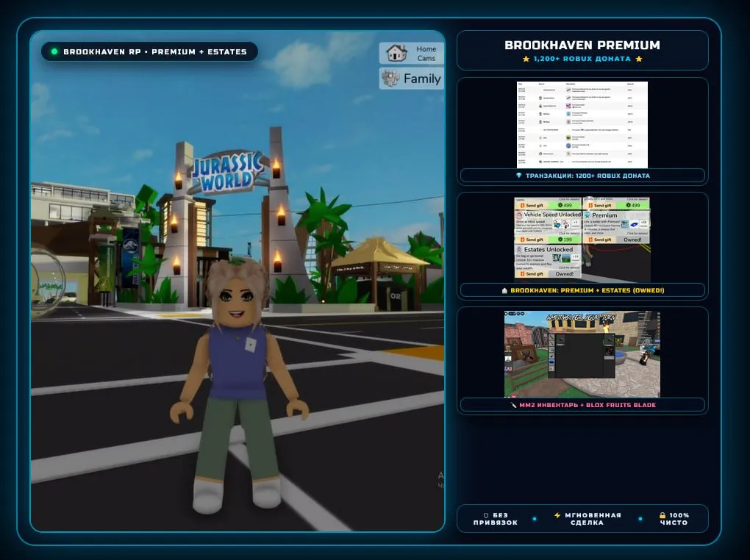750x560 pixels.
Task: Click the lock icon beside 100% ЧИСТО
Action: [x=662, y=515]
